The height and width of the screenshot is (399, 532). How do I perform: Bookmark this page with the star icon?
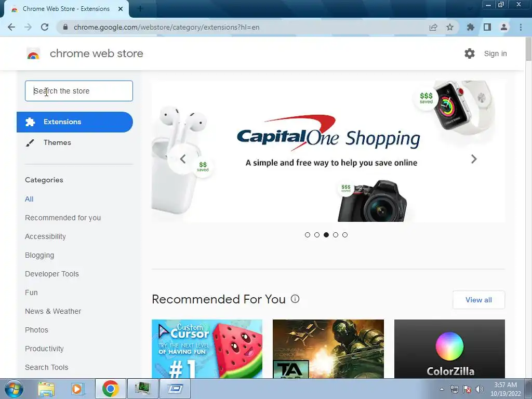click(450, 27)
